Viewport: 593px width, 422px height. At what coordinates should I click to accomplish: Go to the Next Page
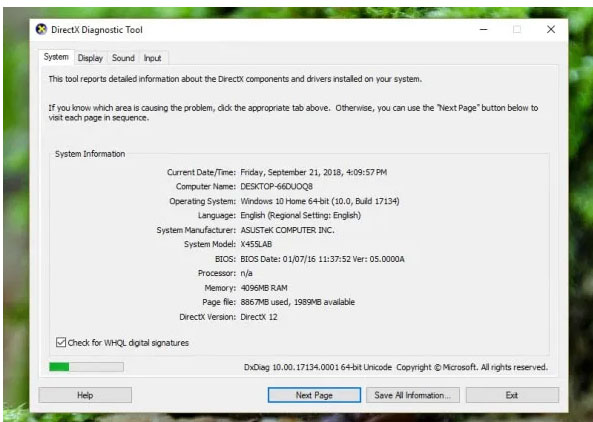tap(314, 395)
